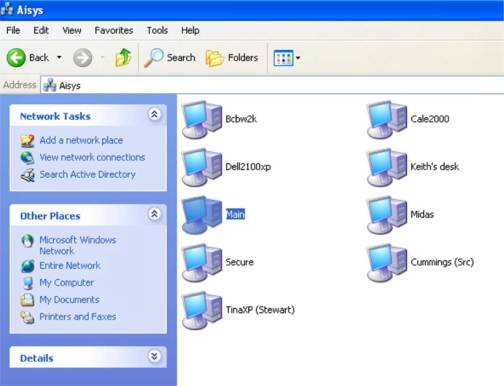
Task: Select the TinaXP (Stewart) computer icon
Action: pos(202,310)
